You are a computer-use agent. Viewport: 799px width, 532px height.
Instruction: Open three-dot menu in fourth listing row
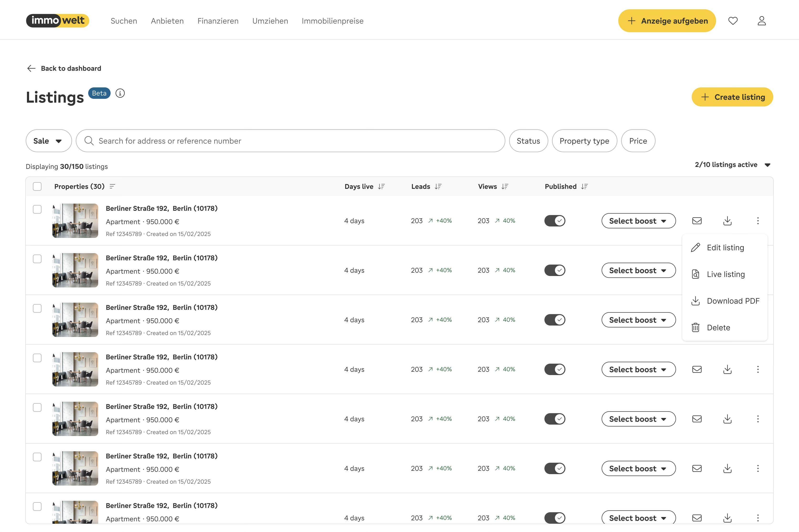[x=758, y=370]
